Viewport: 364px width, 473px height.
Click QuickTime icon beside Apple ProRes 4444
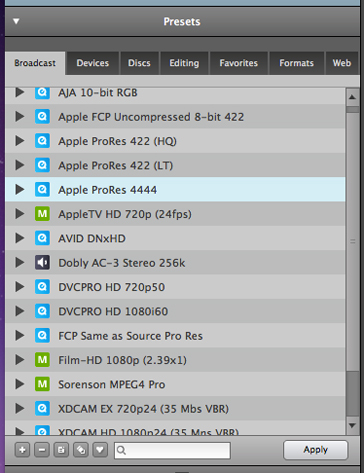pyautogui.click(x=42, y=190)
